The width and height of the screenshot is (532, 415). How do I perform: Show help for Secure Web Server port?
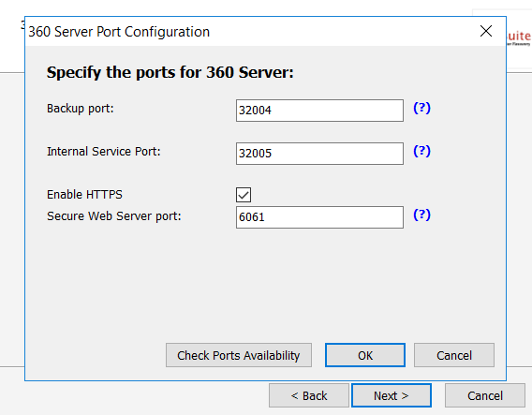pyautogui.click(x=421, y=215)
